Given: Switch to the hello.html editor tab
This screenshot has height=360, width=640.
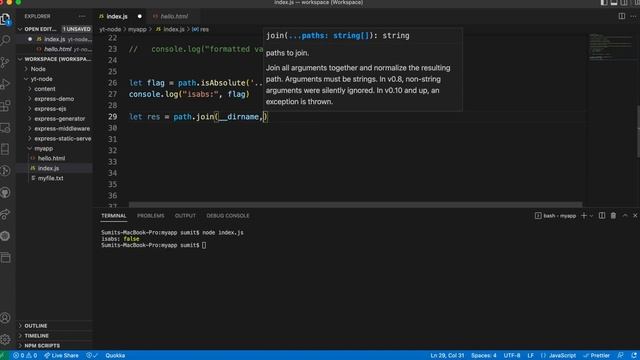Looking at the screenshot, I should (x=174, y=16).
